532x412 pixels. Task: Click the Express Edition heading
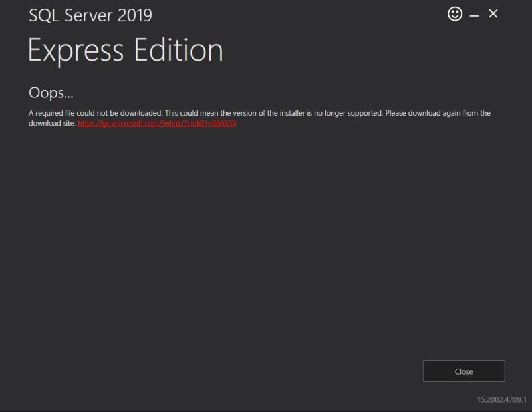click(125, 49)
